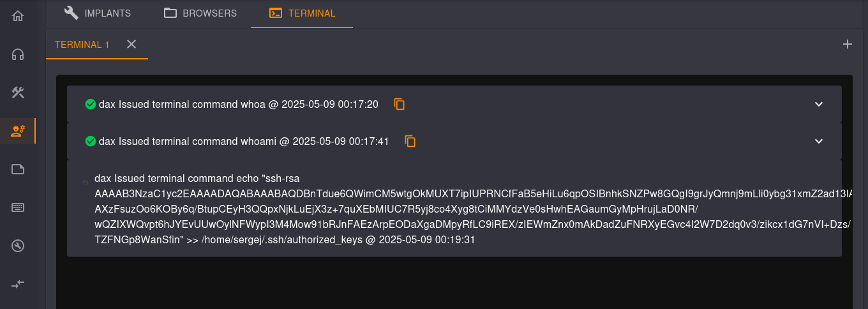Open the keyboard icon in sidebar
This screenshot has height=309, width=868.
point(18,207)
